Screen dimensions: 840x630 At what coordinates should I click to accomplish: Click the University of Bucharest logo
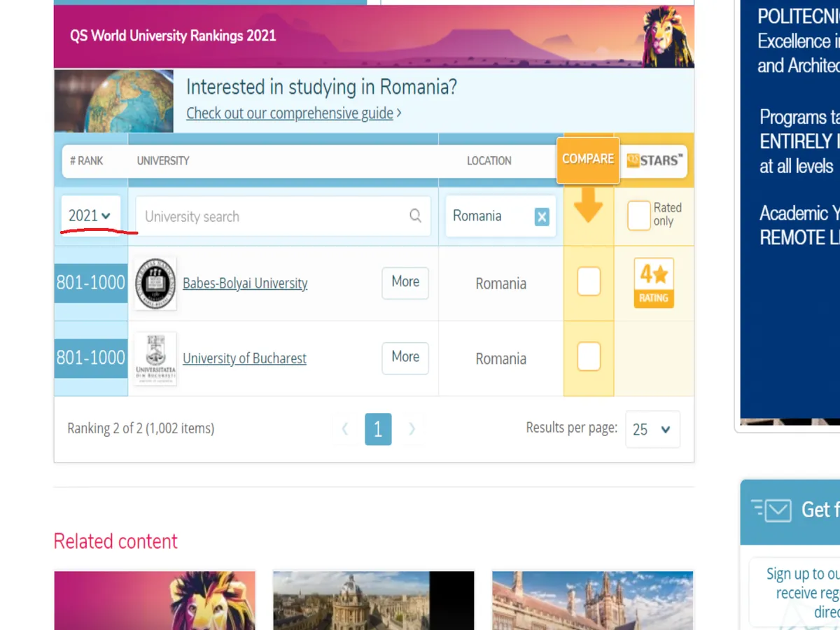pos(155,358)
